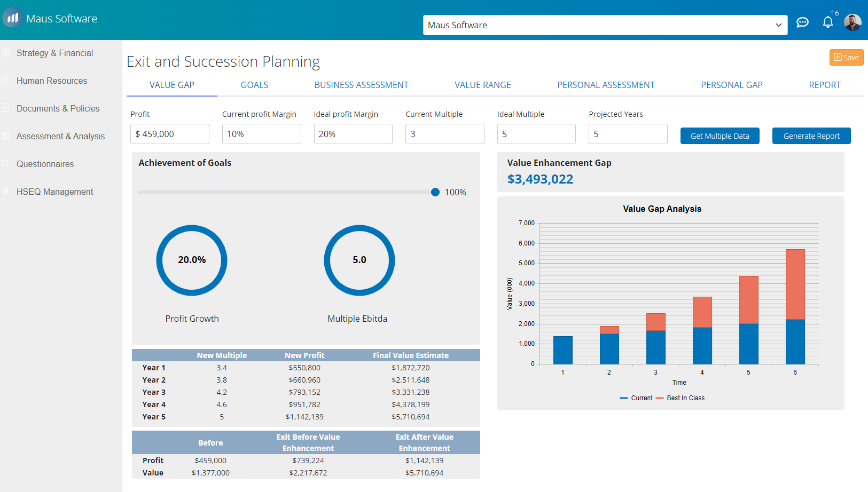Click the Ideal profit Margin field

click(x=353, y=134)
